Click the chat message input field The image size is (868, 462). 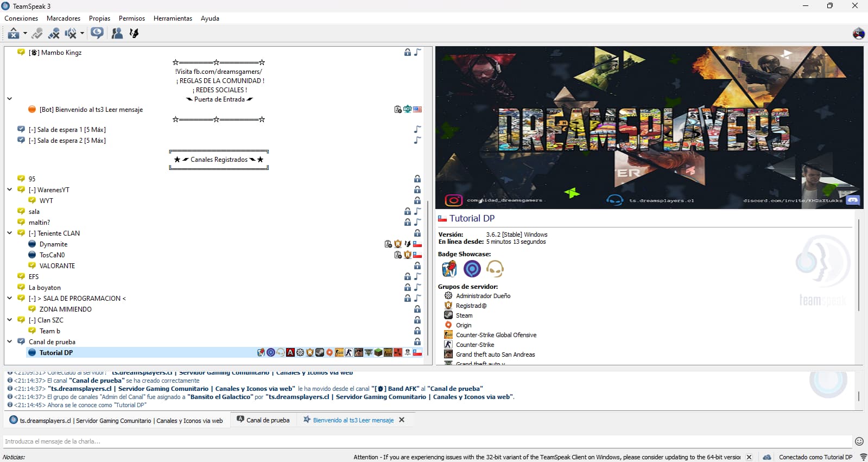click(x=427, y=441)
